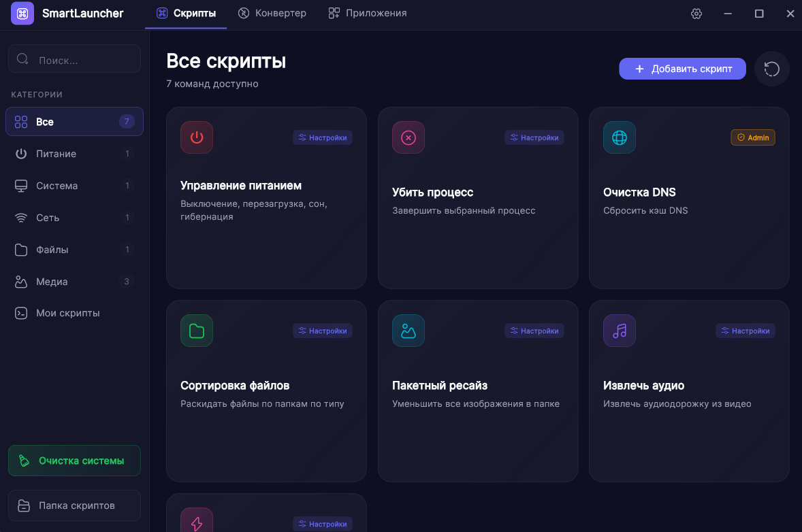Click the refresh scripts icon
This screenshot has width=802, height=532.
(x=772, y=69)
